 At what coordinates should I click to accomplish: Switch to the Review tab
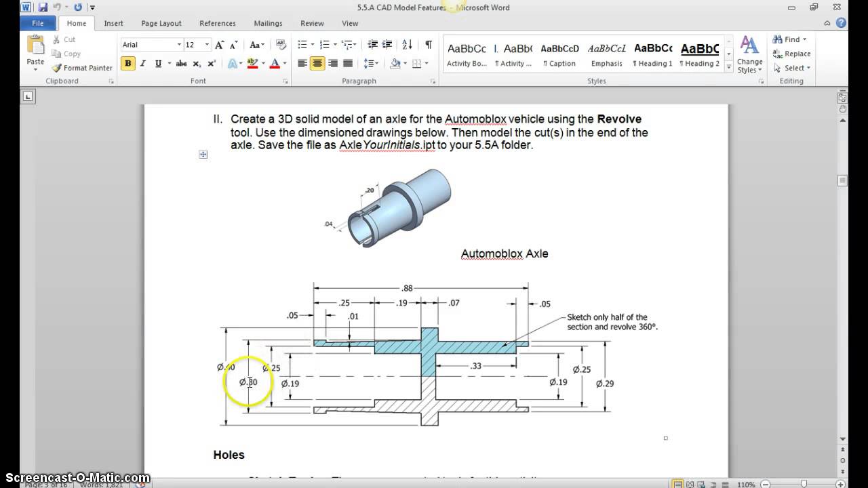coord(312,23)
